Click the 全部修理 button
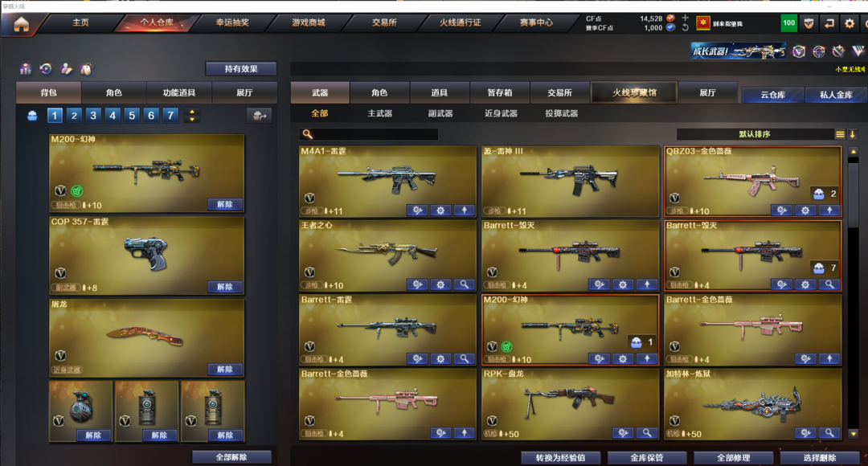The width and height of the screenshot is (868, 466). (x=734, y=458)
